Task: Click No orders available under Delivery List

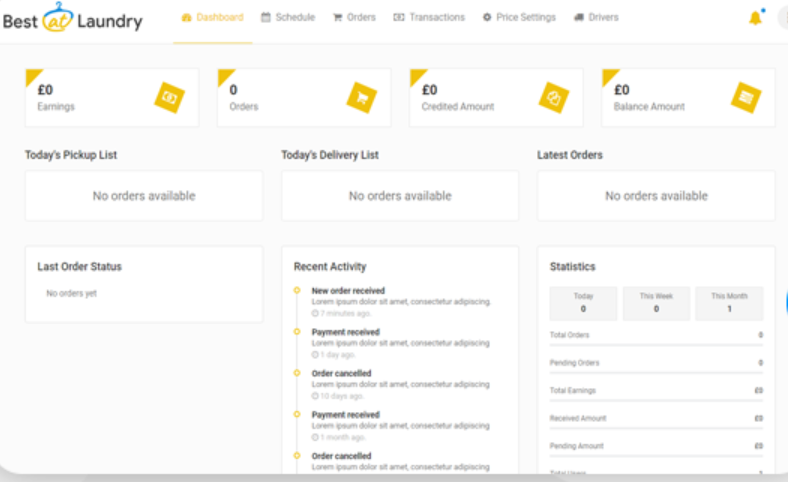Action: (400, 196)
